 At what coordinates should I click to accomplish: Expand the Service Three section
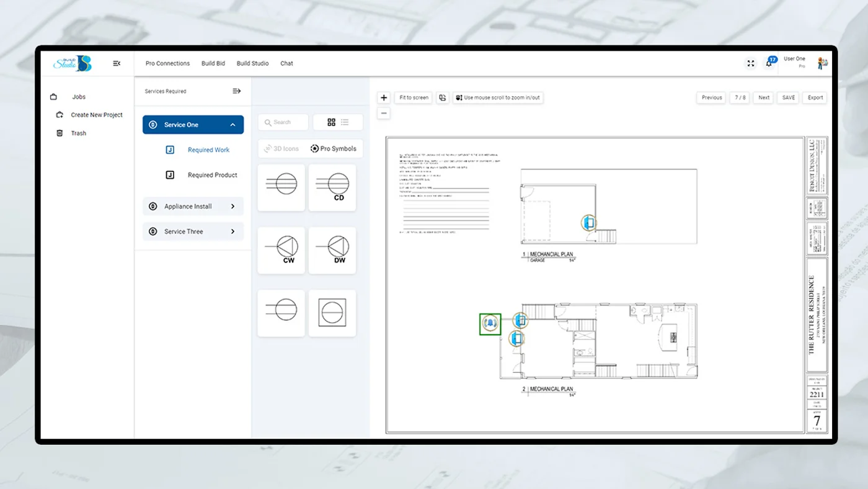pos(232,231)
